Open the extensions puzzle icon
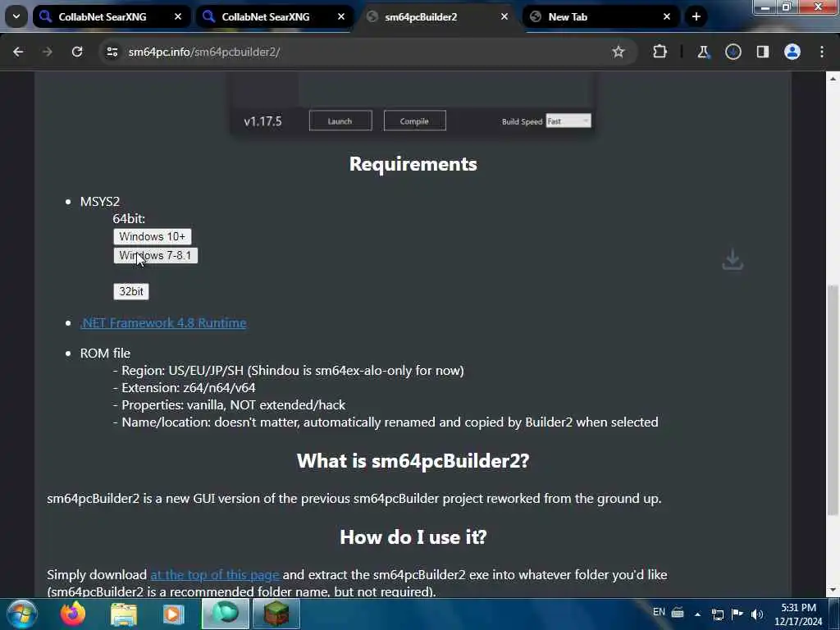Image resolution: width=840 pixels, height=630 pixels. point(660,52)
